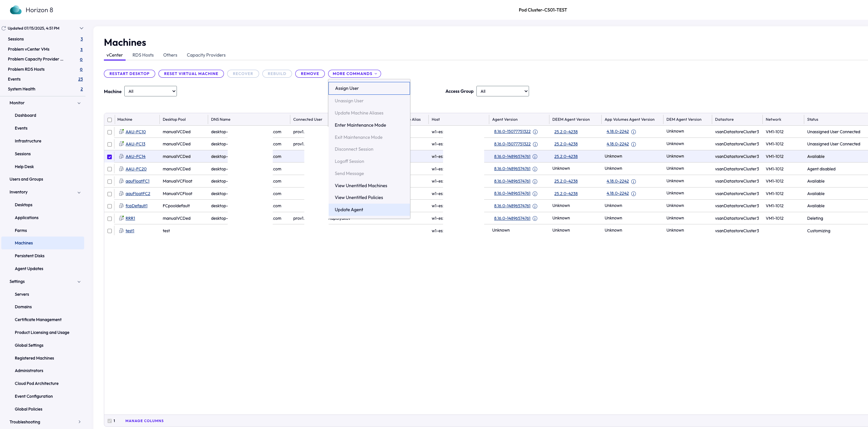Image resolution: width=868 pixels, height=429 pixels.
Task: Expand the Troubleshooting section
Action: click(x=80, y=422)
